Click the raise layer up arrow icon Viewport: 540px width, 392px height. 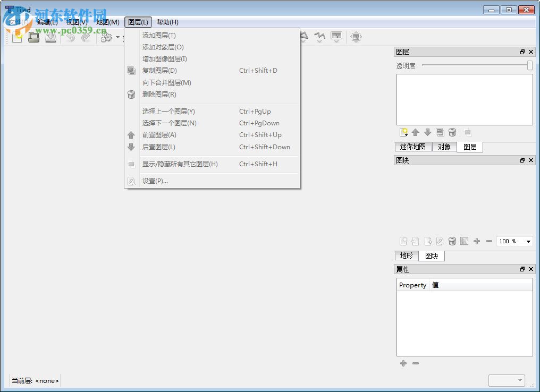coord(415,132)
